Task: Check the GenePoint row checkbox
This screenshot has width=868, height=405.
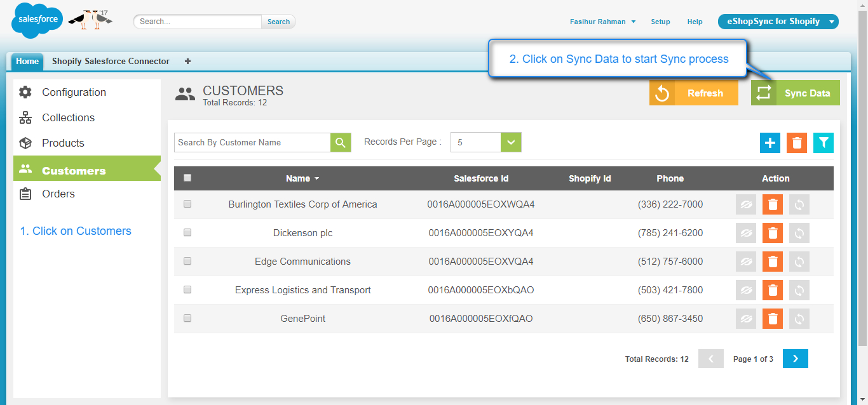Action: (187, 318)
